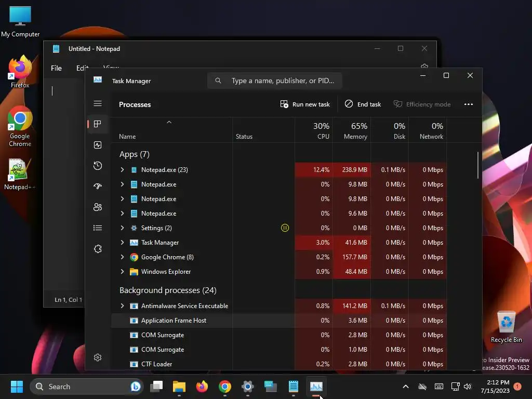Open the three-dot more options menu

(469, 104)
